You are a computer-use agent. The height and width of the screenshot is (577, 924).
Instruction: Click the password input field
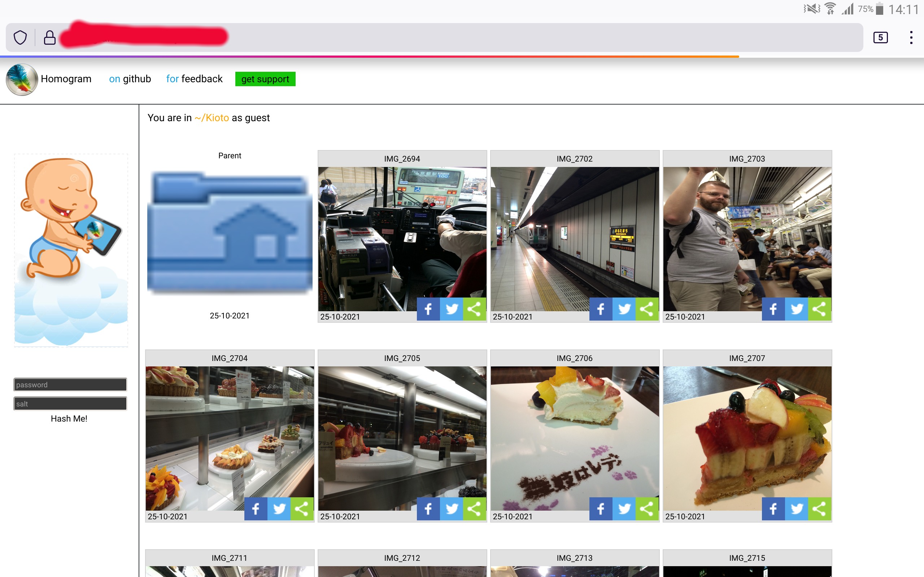tap(69, 384)
